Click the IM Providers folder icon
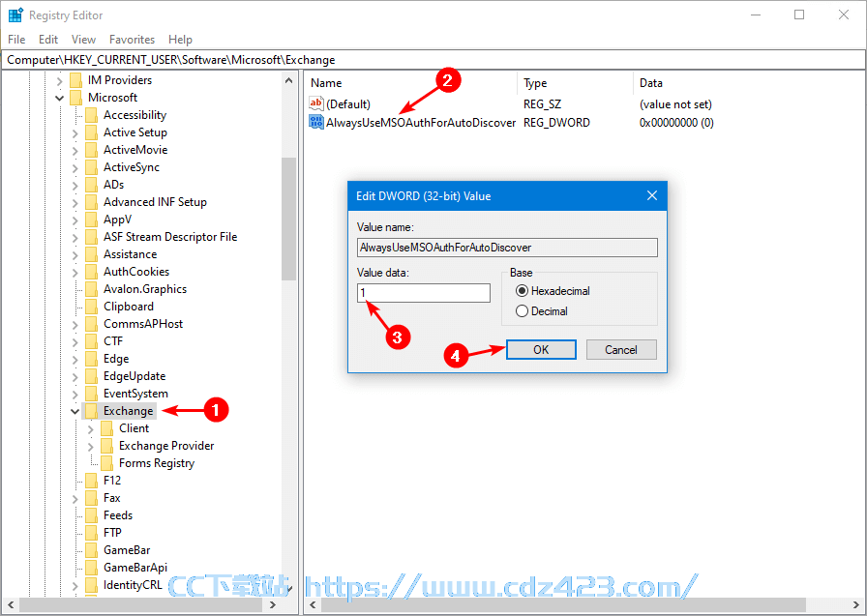Viewport: 867px width, 616px height. pyautogui.click(x=76, y=80)
